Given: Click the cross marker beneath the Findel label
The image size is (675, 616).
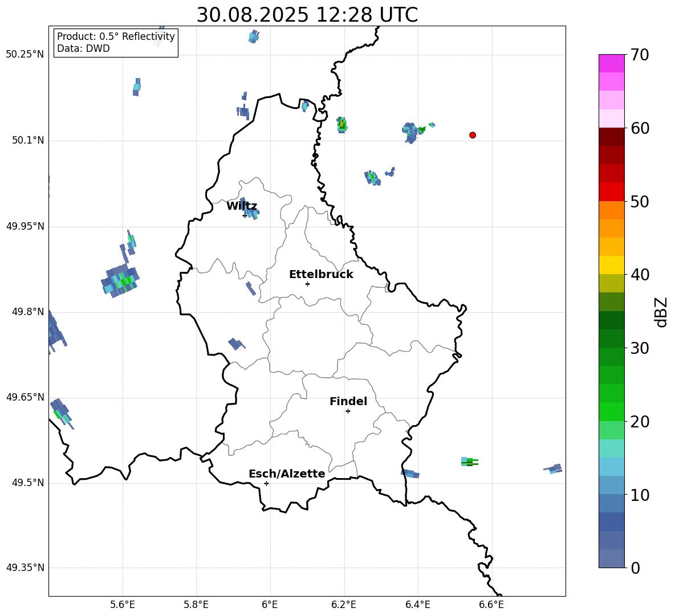Looking at the screenshot, I should click(348, 411).
